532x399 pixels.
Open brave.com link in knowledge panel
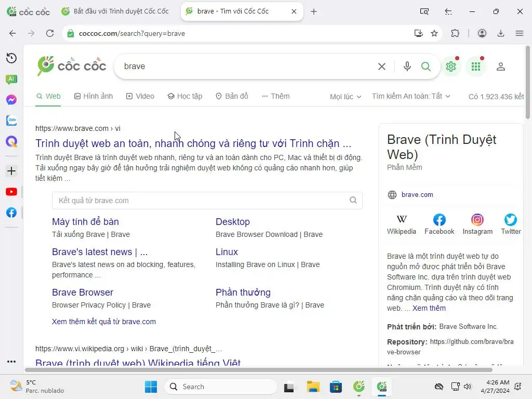coord(417,195)
